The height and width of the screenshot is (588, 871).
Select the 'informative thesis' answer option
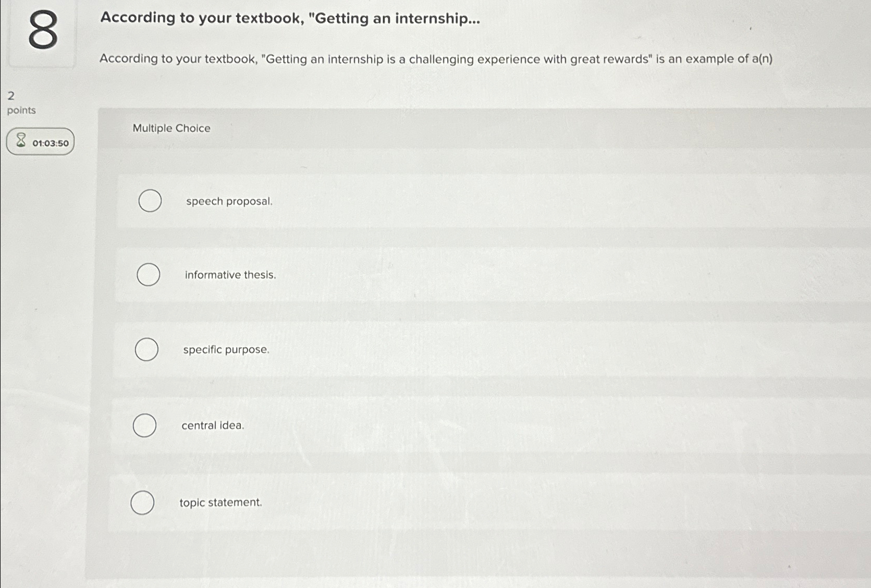(148, 275)
